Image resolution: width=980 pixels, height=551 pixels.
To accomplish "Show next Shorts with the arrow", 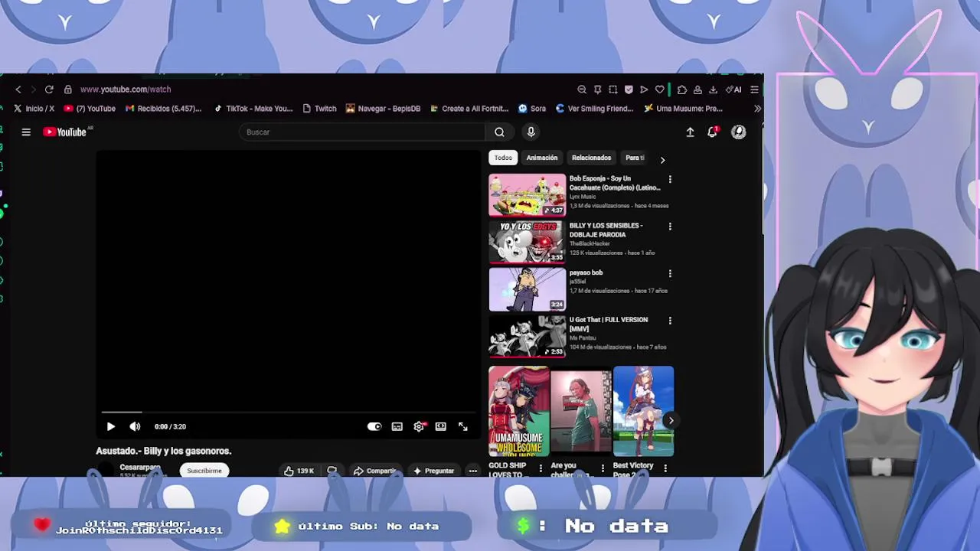I will 671,420.
